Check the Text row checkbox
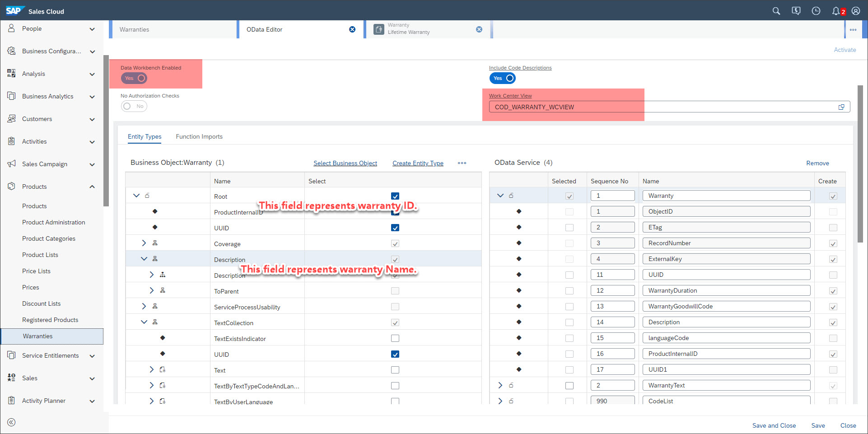The width and height of the screenshot is (868, 434). click(395, 370)
